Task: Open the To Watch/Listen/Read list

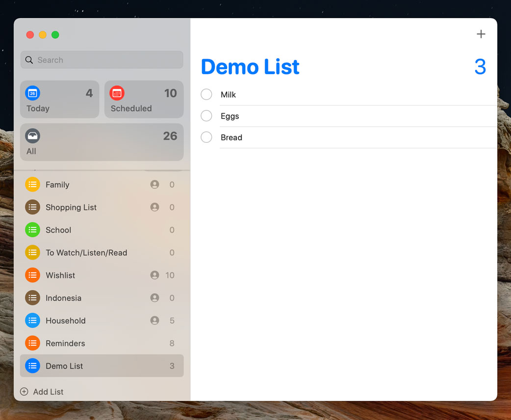Action: (102, 252)
